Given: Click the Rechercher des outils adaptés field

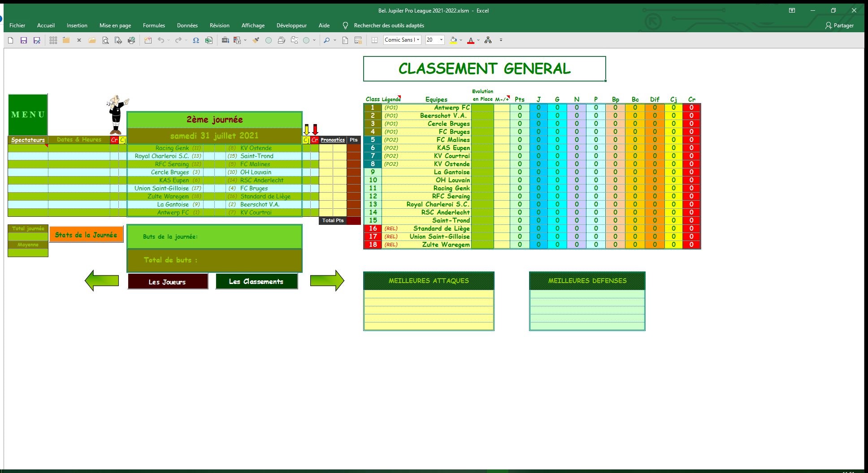Looking at the screenshot, I should (x=389, y=26).
